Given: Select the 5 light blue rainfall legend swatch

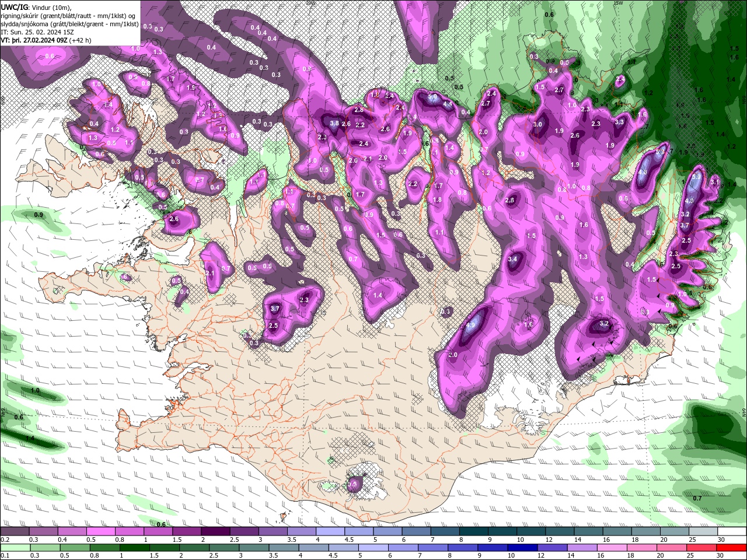Looking at the screenshot, I should [373, 548].
